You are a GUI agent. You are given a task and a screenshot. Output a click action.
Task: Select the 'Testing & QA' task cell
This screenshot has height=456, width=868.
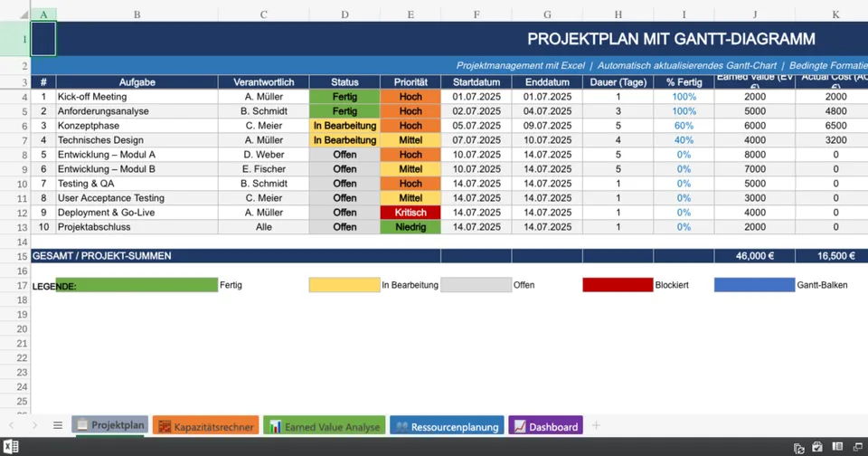[x=137, y=184]
